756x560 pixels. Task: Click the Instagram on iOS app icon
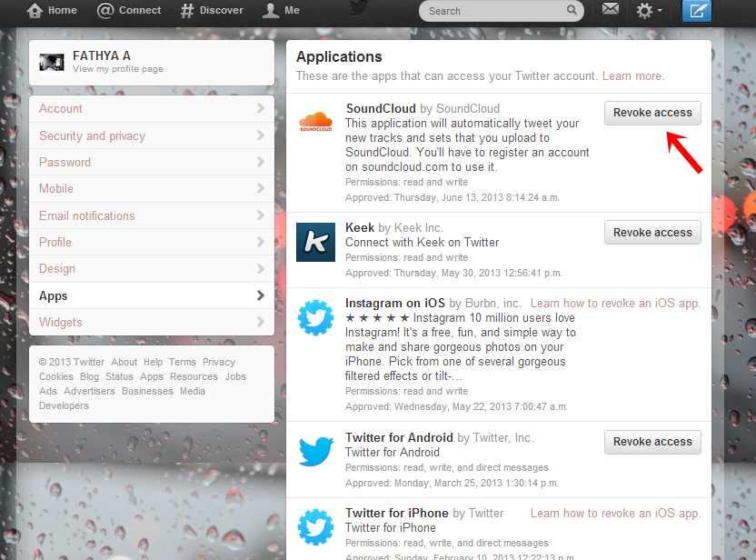click(x=316, y=317)
